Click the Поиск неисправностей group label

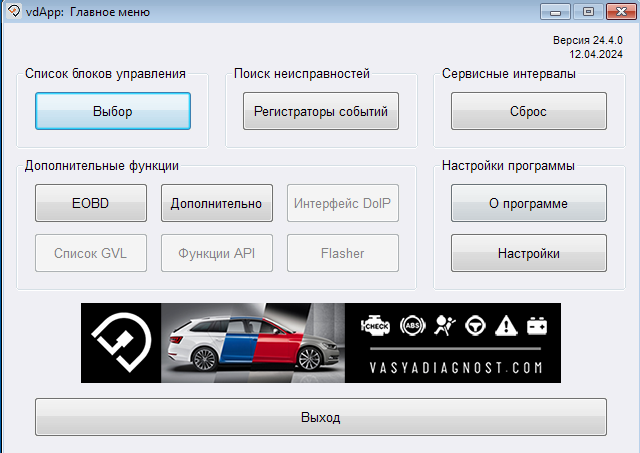(302, 74)
